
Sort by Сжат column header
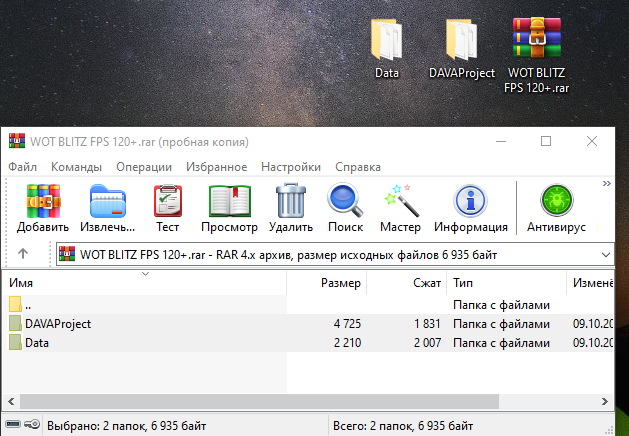(x=407, y=283)
